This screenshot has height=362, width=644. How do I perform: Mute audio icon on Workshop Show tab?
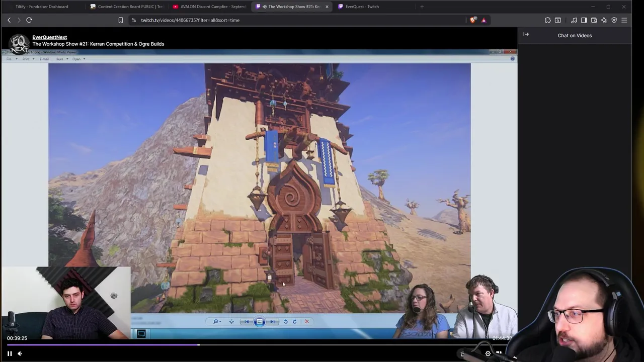point(265,7)
